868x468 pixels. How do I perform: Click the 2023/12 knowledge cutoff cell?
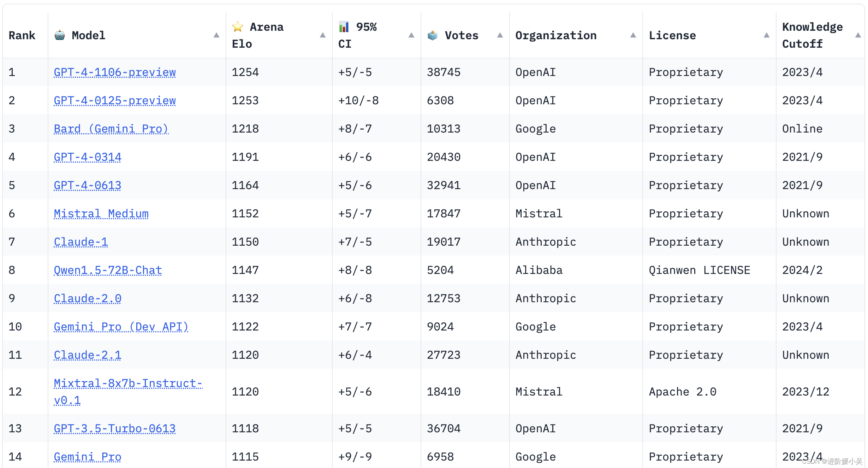[806, 392]
